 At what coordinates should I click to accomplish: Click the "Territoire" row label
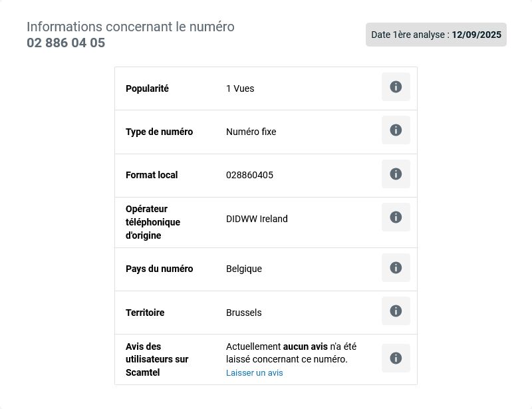(145, 313)
